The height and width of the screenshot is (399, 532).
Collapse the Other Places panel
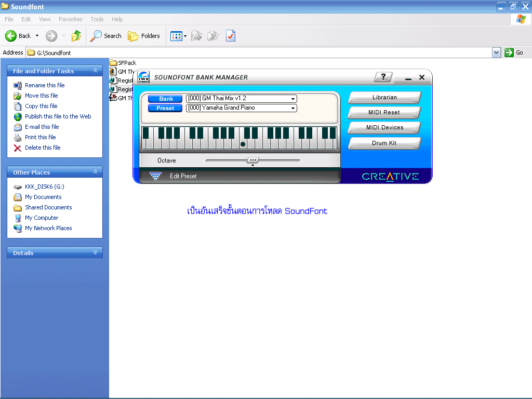(x=96, y=172)
